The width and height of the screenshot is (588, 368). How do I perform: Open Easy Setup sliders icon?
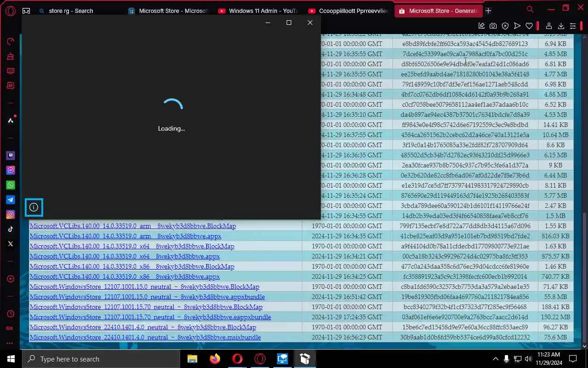573,26
